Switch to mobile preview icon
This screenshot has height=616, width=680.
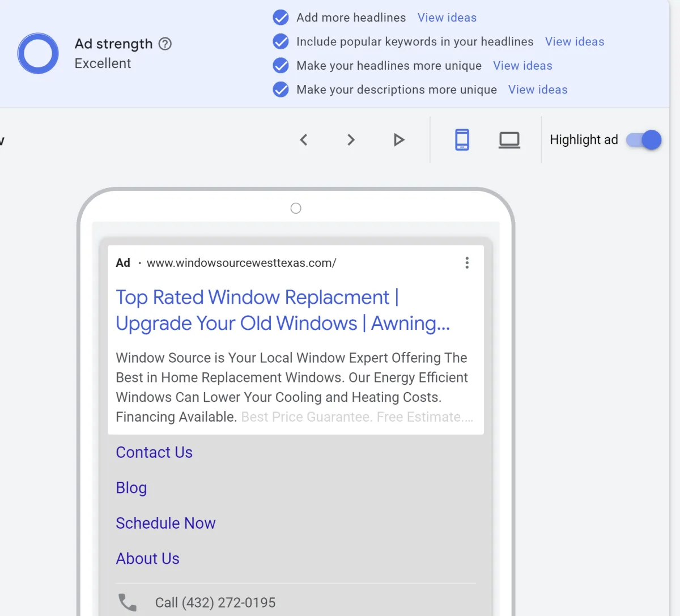pos(462,140)
